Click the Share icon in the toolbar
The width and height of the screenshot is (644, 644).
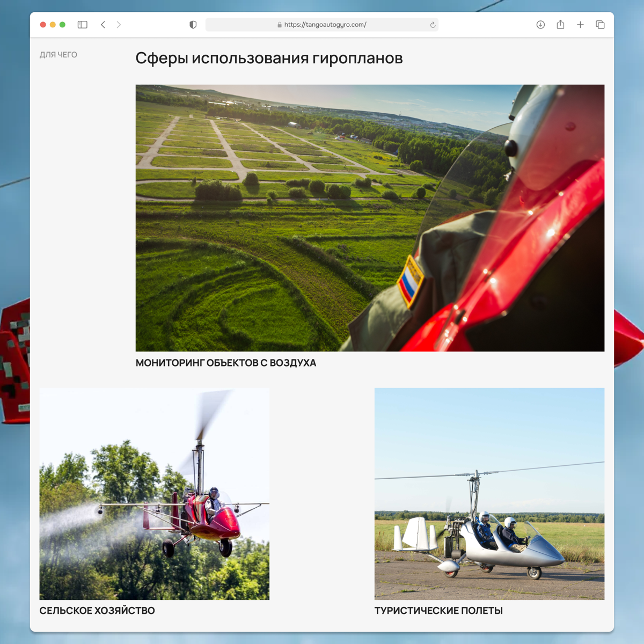click(560, 24)
